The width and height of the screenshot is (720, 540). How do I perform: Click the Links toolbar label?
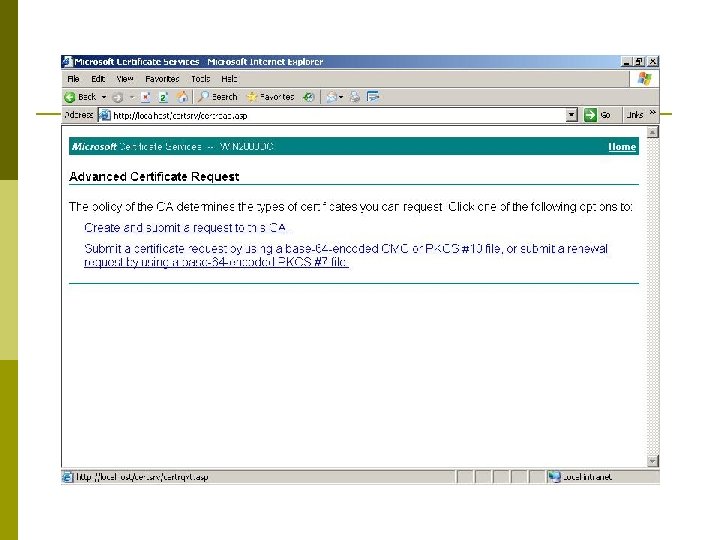click(635, 115)
